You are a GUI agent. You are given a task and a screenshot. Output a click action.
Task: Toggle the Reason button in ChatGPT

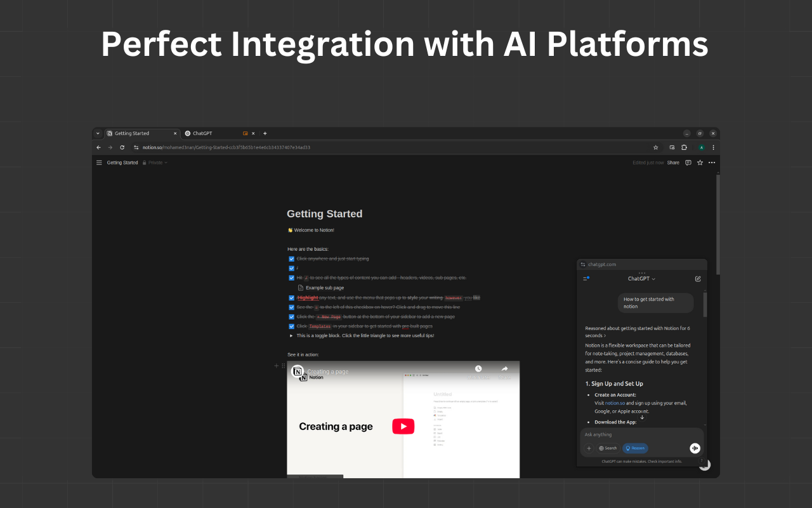coord(635,448)
